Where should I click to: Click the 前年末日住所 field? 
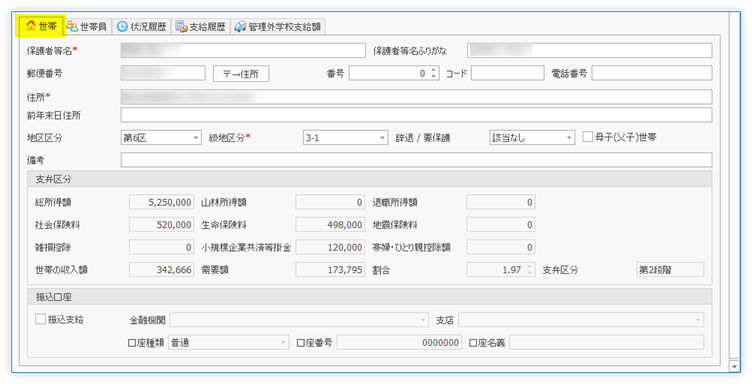click(416, 115)
